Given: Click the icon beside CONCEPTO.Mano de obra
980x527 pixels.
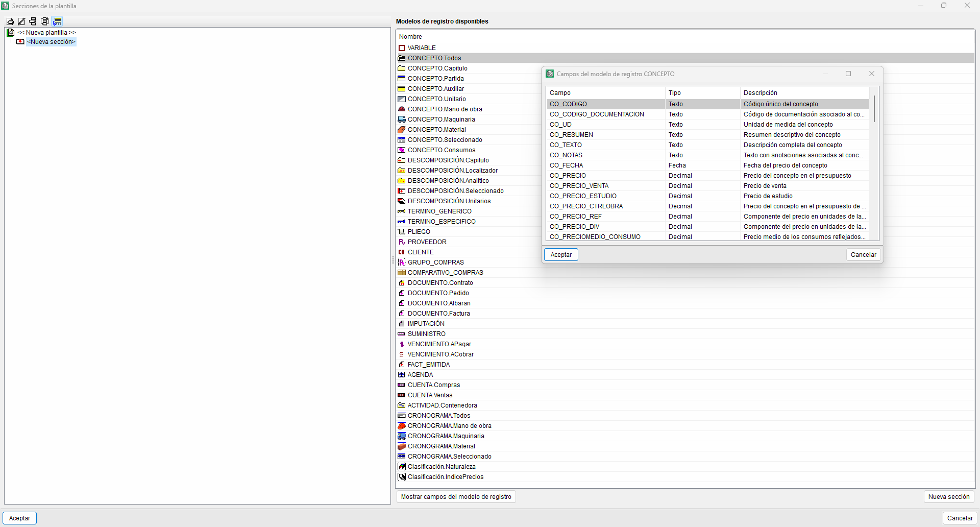Looking at the screenshot, I should pyautogui.click(x=402, y=109).
